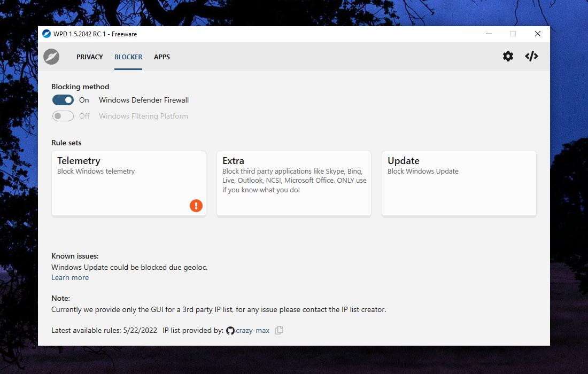Image resolution: width=588 pixels, height=374 pixels.
Task: Open settings via the gear icon
Action: pyautogui.click(x=508, y=57)
